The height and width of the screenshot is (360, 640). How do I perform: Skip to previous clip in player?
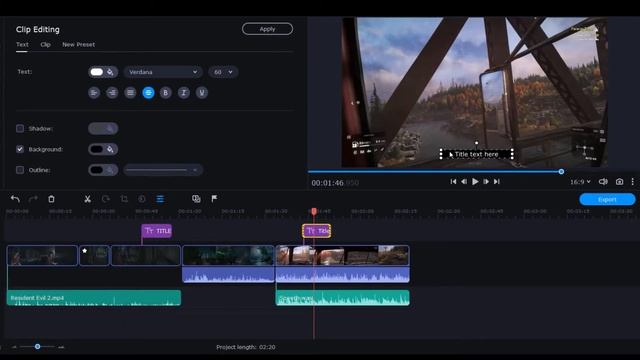click(453, 182)
